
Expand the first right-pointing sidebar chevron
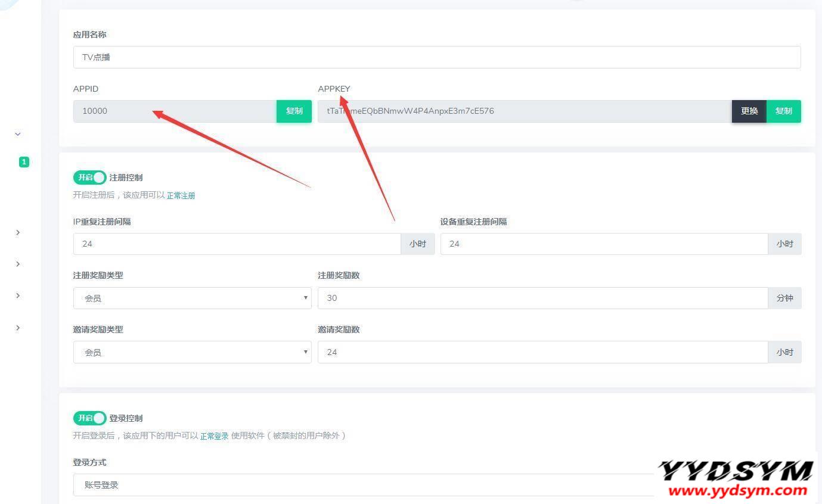[x=18, y=233]
